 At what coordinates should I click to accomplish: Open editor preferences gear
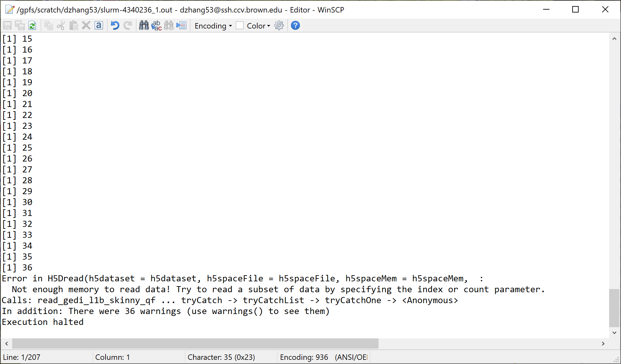[279, 25]
